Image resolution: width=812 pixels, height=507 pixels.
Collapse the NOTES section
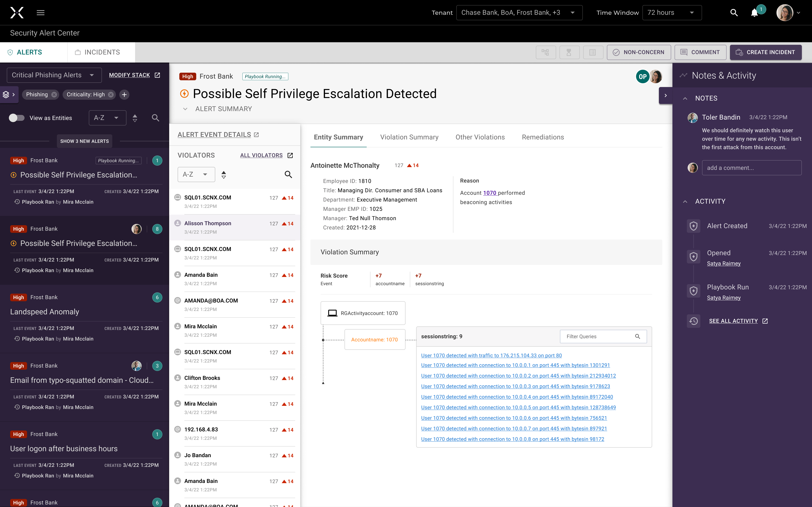coord(685,98)
